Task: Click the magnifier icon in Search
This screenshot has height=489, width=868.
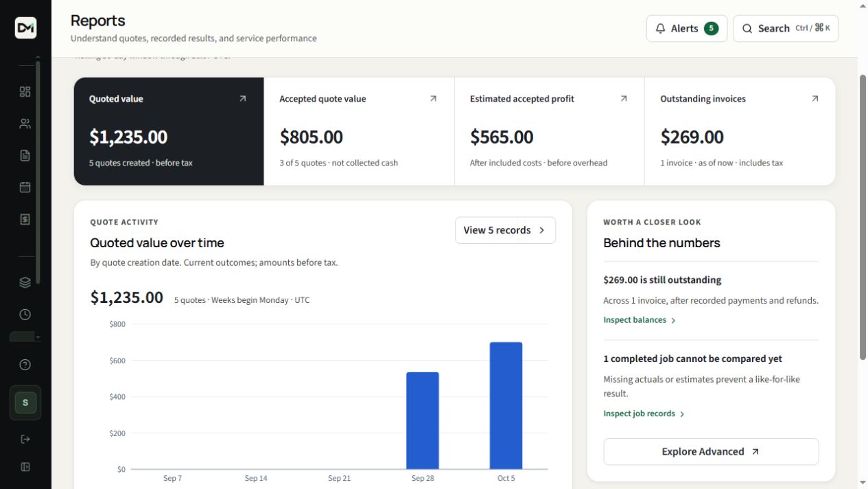Action: pyautogui.click(x=747, y=28)
